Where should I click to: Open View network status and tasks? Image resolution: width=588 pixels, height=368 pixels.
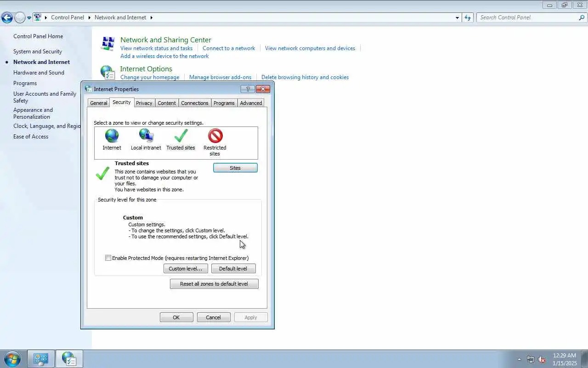pos(156,48)
